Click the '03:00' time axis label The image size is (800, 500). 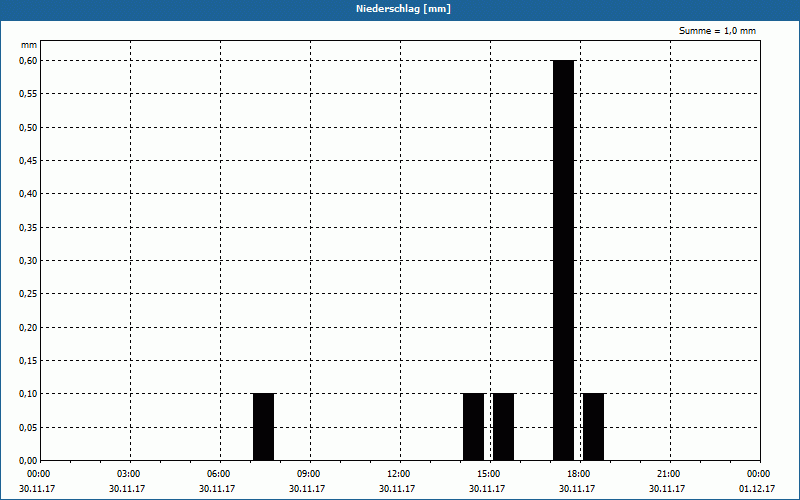129,474
